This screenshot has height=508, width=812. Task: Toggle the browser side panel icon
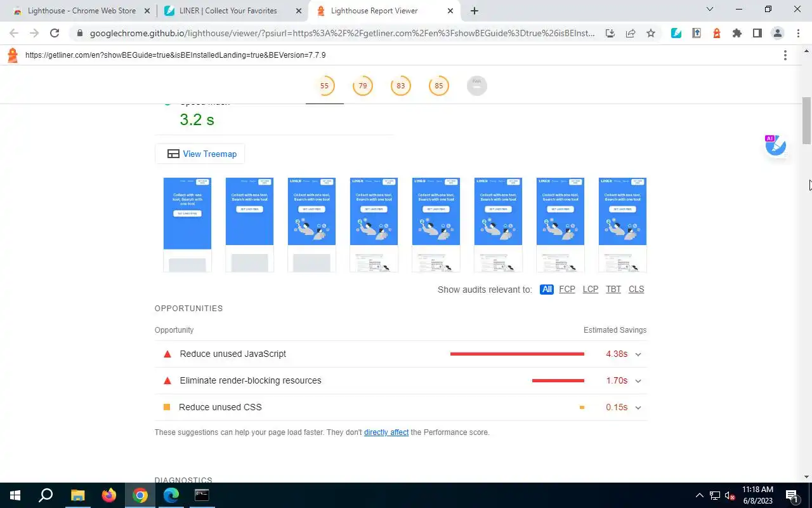point(757,33)
